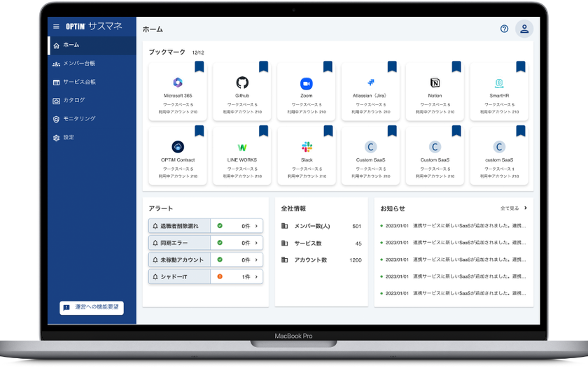Click the Notion logo icon
Image resolution: width=588 pixels, height=375 pixels.
(x=435, y=83)
